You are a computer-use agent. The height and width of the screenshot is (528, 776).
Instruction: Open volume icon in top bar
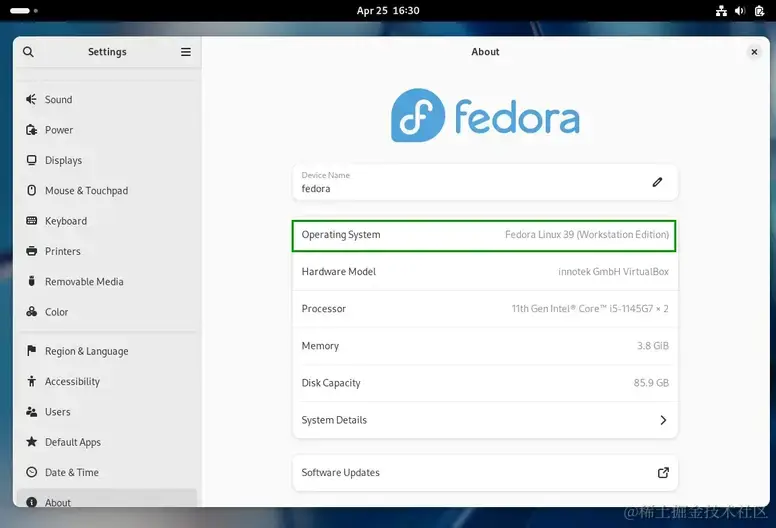740,10
